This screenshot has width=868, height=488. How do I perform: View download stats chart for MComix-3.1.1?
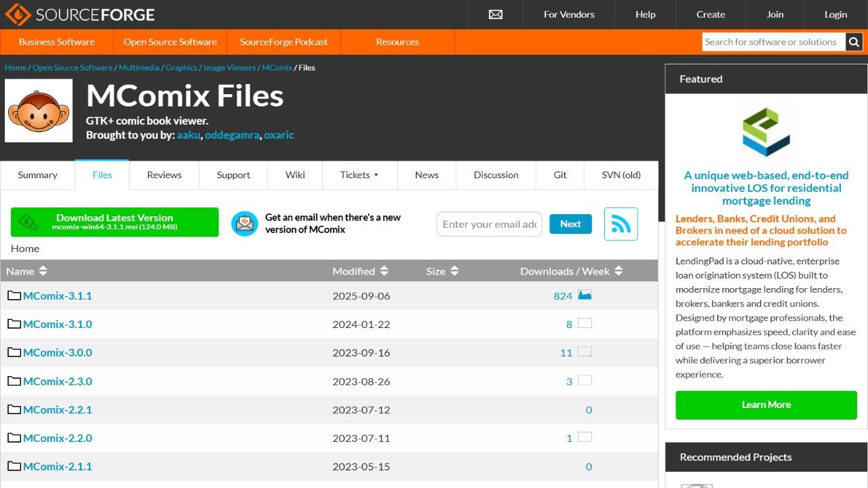point(585,295)
